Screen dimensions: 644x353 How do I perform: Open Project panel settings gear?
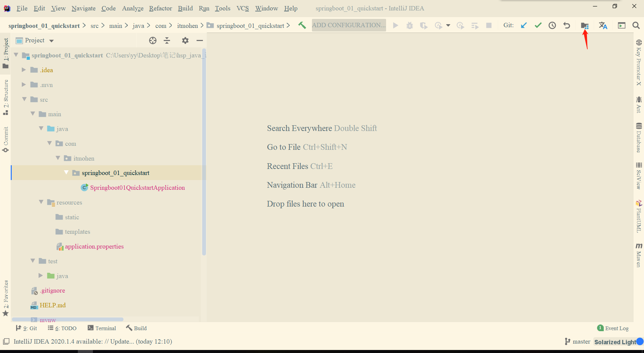pyautogui.click(x=185, y=41)
